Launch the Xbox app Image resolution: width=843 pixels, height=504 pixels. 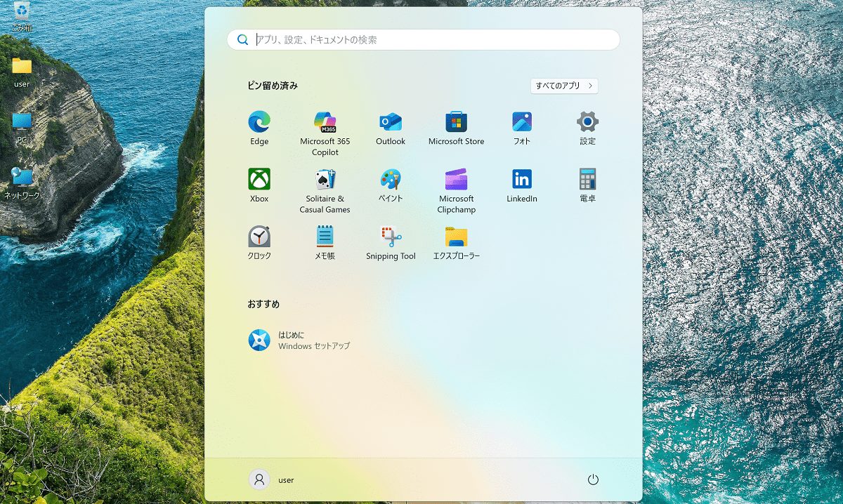coord(259,185)
